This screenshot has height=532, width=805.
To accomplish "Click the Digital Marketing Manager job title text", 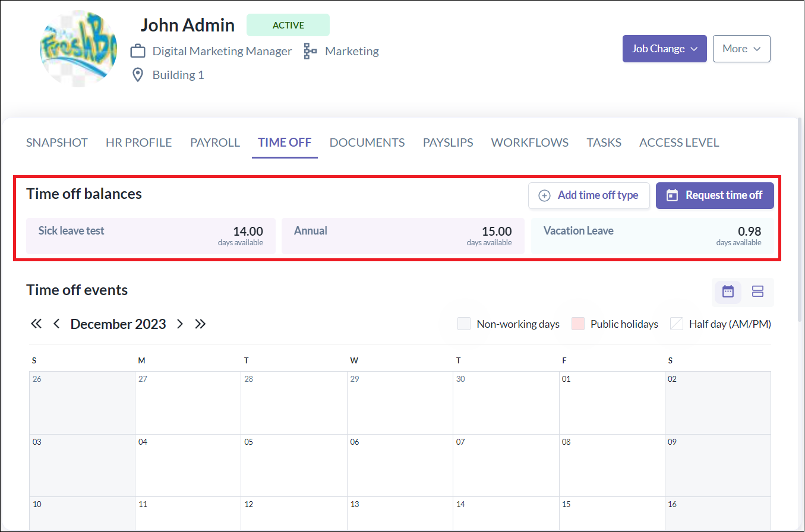I will [222, 51].
